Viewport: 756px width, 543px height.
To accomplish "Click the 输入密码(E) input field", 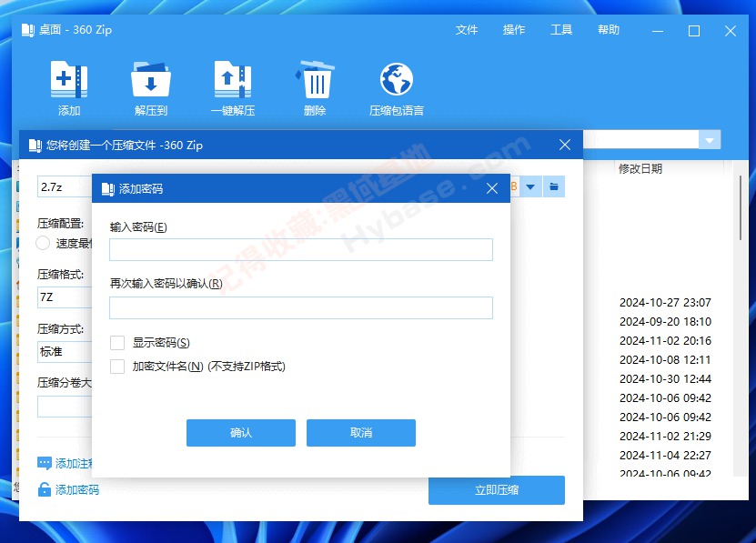I will click(x=301, y=250).
